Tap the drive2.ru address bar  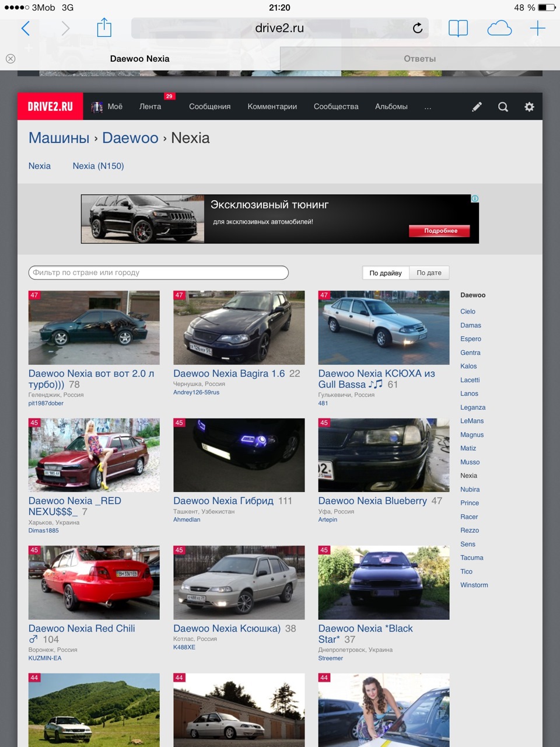click(x=279, y=28)
